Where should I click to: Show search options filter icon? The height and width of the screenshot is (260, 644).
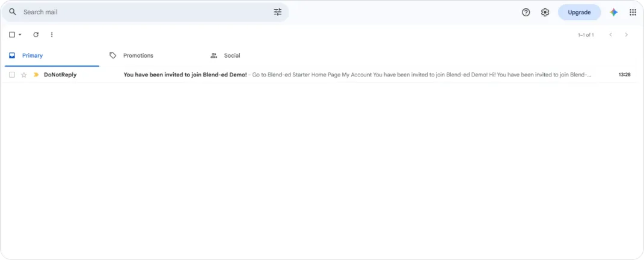point(278,12)
